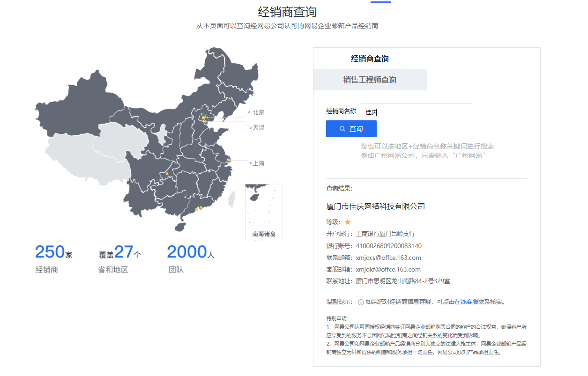Click the blue 查询 search button
The height and width of the screenshot is (376, 588).
point(351,129)
